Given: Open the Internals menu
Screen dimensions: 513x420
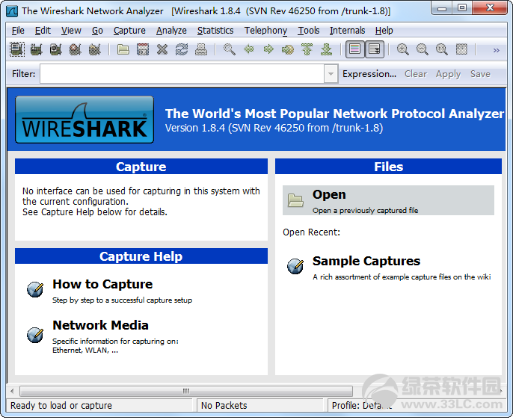Looking at the screenshot, I should click(347, 31).
